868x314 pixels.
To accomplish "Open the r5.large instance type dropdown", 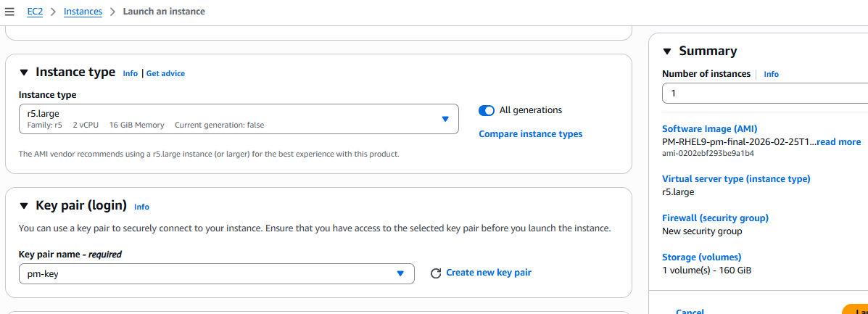I will (239, 118).
